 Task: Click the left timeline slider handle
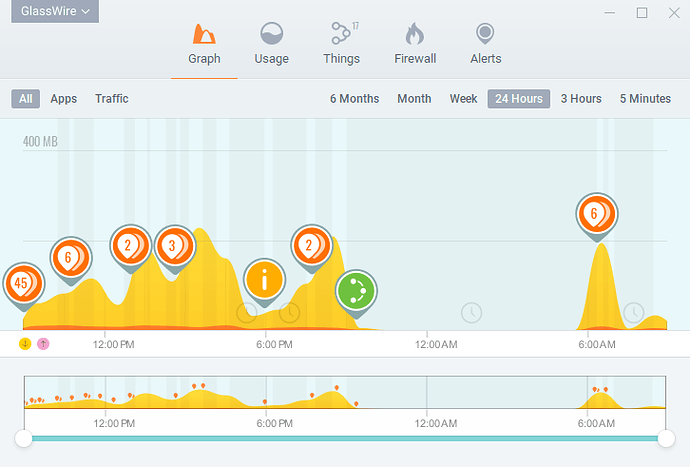(23, 438)
